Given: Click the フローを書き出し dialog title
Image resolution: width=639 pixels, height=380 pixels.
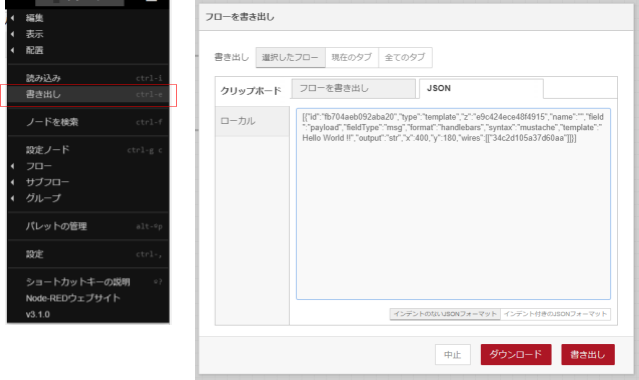Looking at the screenshot, I should 240,17.
